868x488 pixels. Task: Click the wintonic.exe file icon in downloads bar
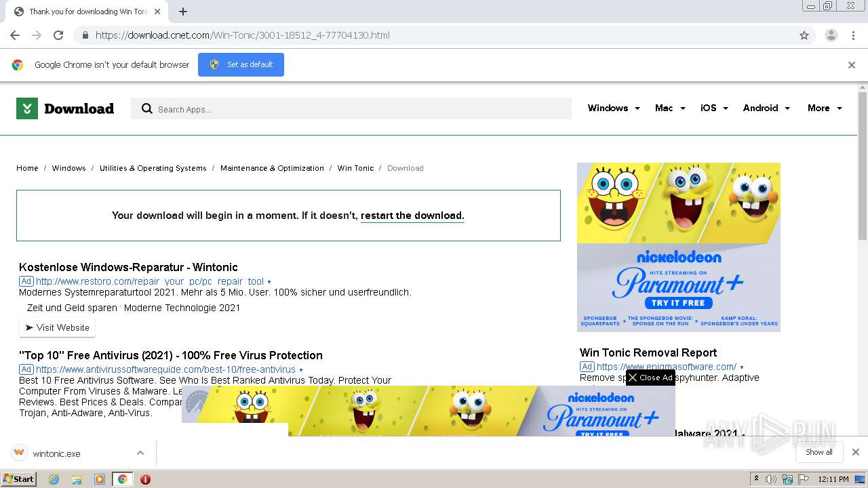pos(20,453)
